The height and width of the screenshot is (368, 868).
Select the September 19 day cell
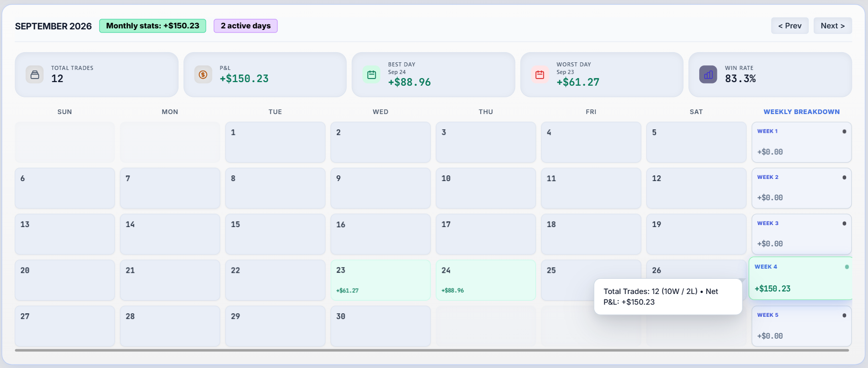click(696, 234)
